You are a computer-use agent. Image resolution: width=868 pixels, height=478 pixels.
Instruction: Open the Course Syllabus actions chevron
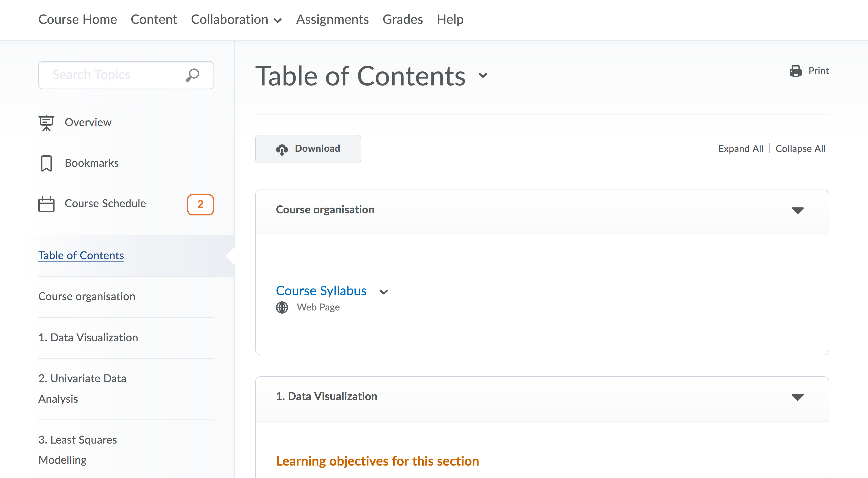click(x=383, y=292)
